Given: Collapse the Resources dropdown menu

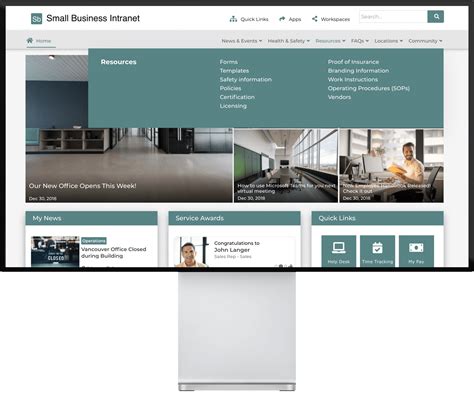Looking at the screenshot, I should (x=330, y=41).
